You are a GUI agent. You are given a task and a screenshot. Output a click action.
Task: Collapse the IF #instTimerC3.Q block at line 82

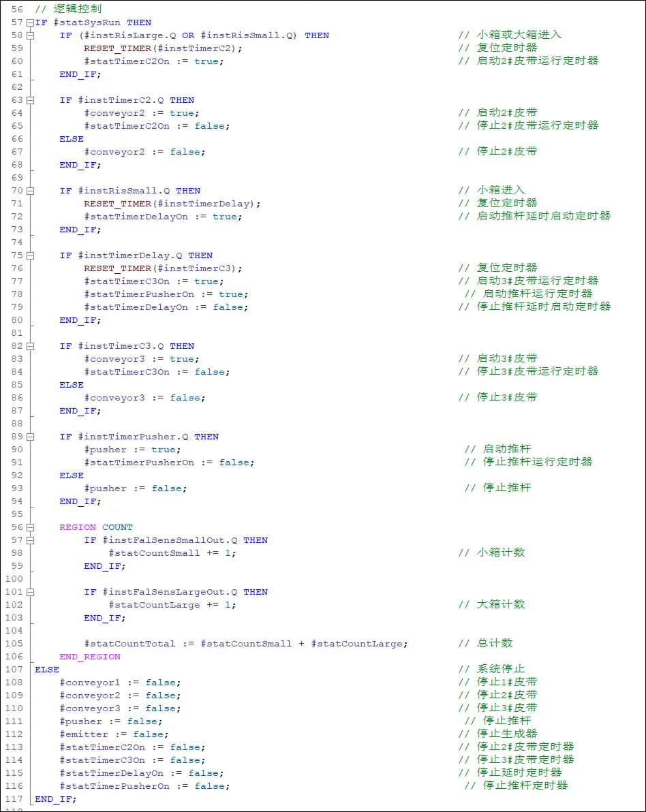pos(30,347)
